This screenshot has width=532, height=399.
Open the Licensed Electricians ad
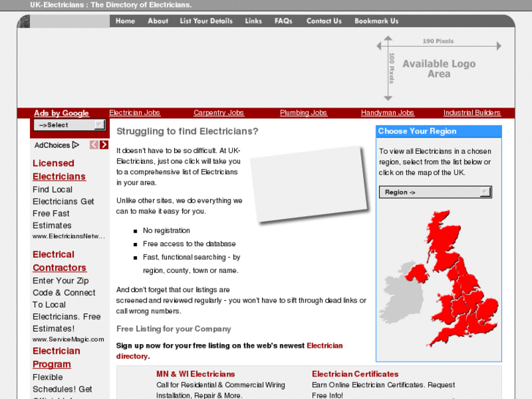[x=59, y=170]
